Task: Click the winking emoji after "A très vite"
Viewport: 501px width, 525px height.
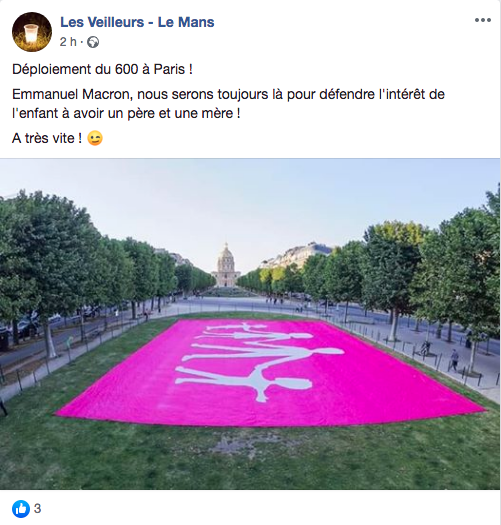Action: [x=95, y=138]
